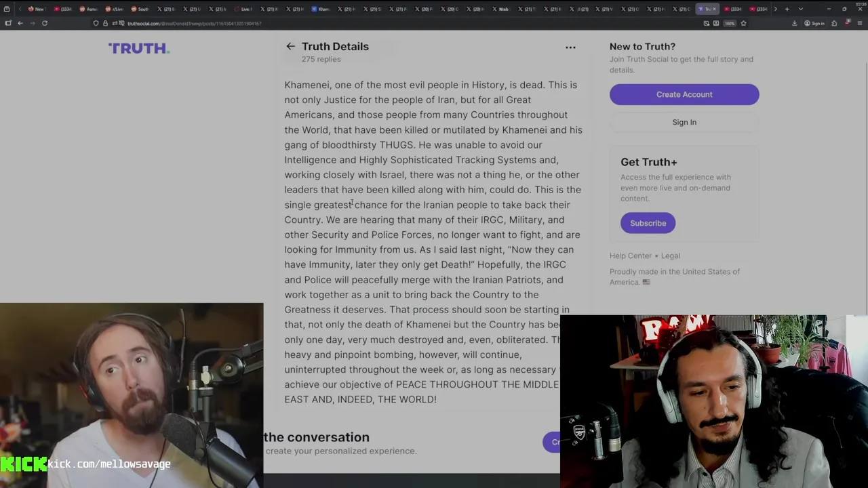Viewport: 868px width, 488px height.
Task: Open the post's three-dot options menu
Action: pyautogui.click(x=570, y=47)
